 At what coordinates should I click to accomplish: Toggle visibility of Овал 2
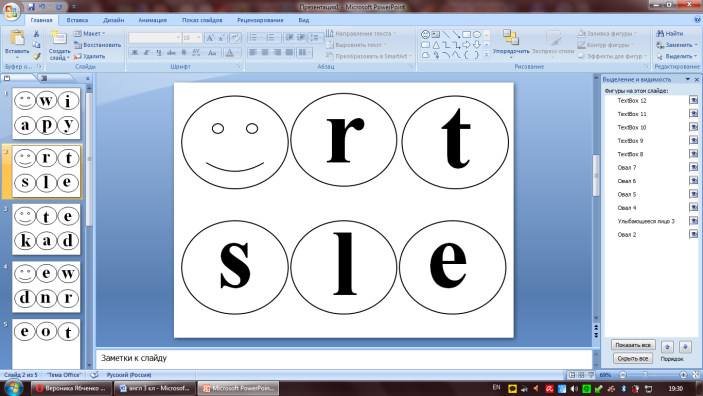click(x=693, y=235)
